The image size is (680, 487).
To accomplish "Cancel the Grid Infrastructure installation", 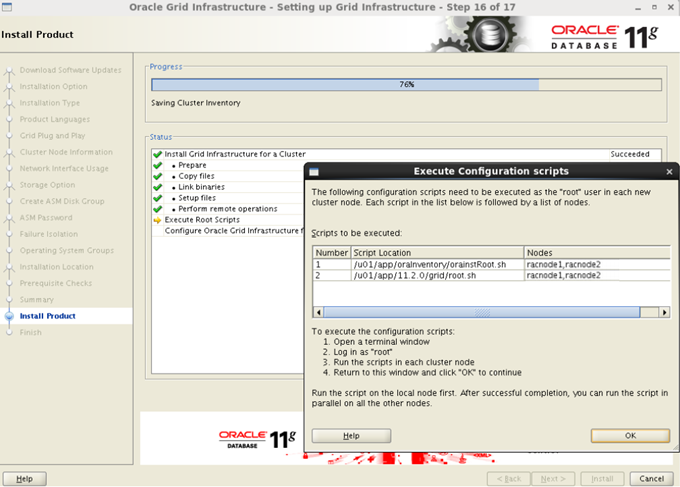I will coord(651,479).
